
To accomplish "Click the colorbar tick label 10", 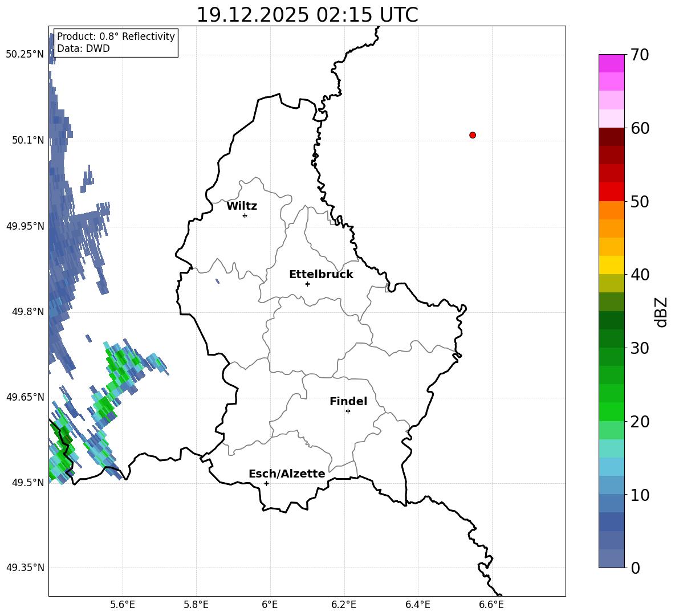I will [640, 495].
